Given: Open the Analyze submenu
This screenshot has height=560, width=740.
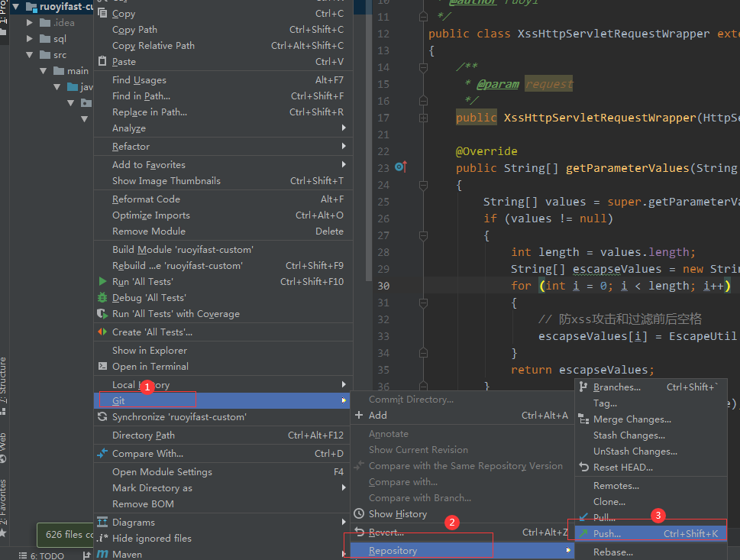Looking at the screenshot, I should 223,128.
